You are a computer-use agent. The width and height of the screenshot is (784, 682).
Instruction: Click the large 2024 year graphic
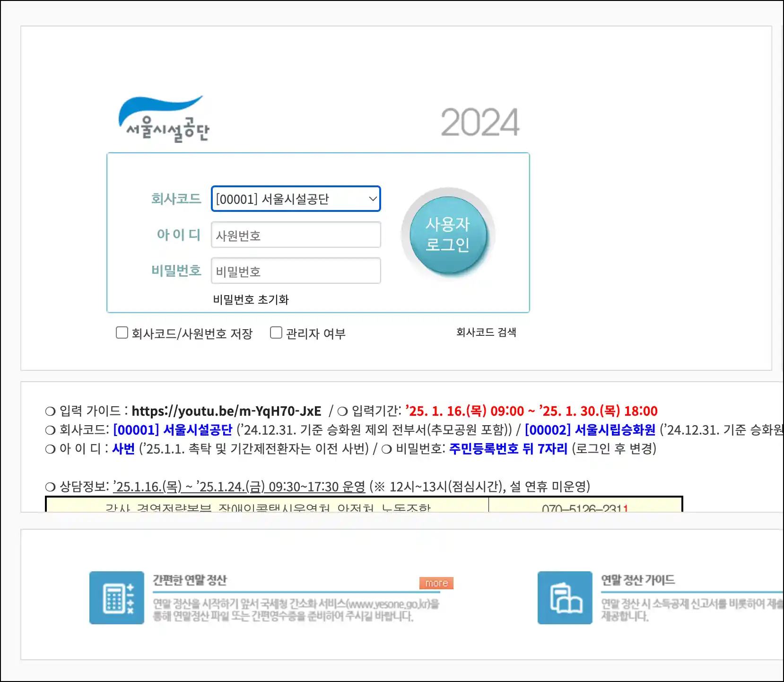click(479, 122)
